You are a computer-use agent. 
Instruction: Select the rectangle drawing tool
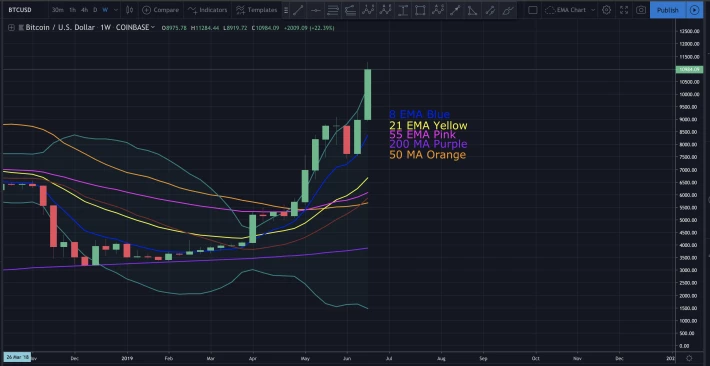(420, 10)
